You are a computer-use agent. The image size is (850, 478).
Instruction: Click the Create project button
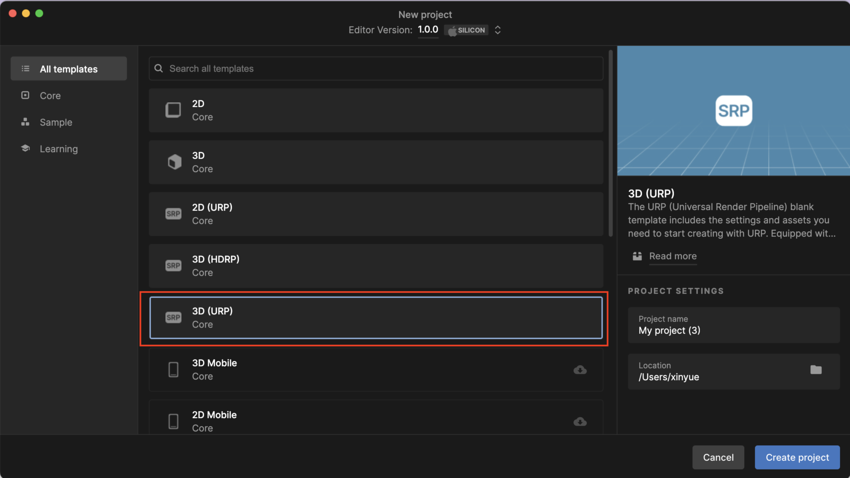tap(797, 457)
